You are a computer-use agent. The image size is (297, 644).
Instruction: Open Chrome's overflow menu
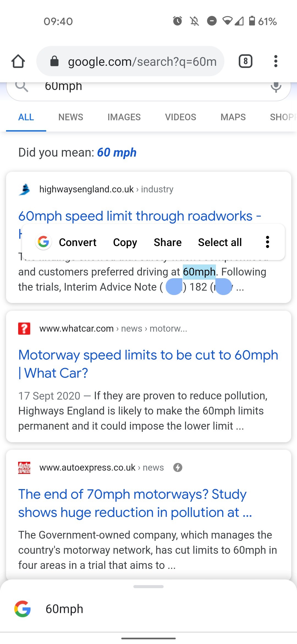tap(275, 61)
